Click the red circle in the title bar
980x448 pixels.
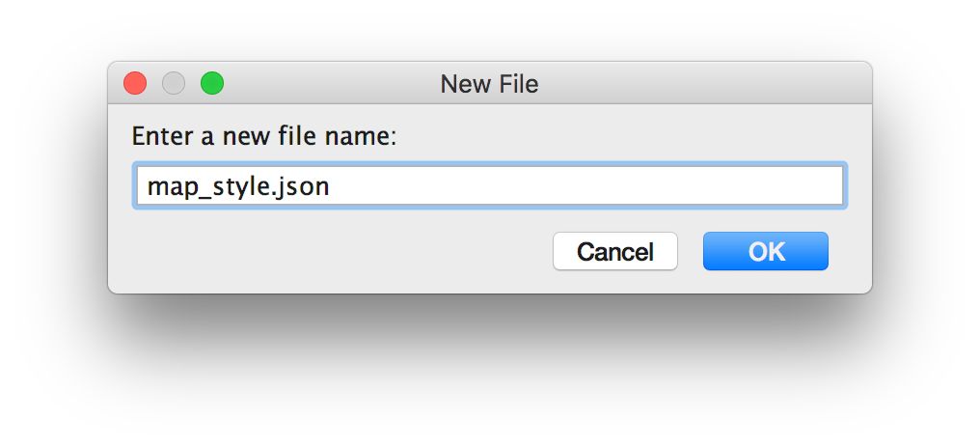135,83
